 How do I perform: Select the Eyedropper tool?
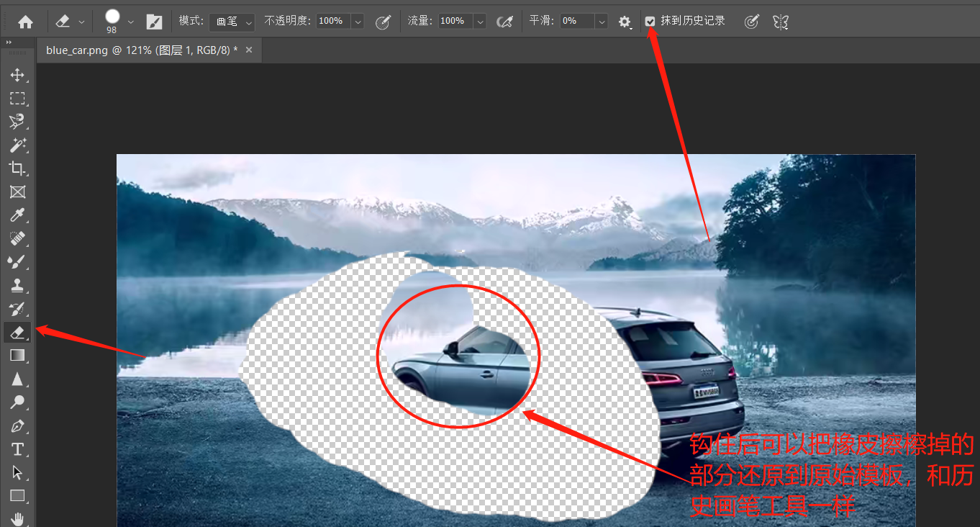[x=17, y=215]
